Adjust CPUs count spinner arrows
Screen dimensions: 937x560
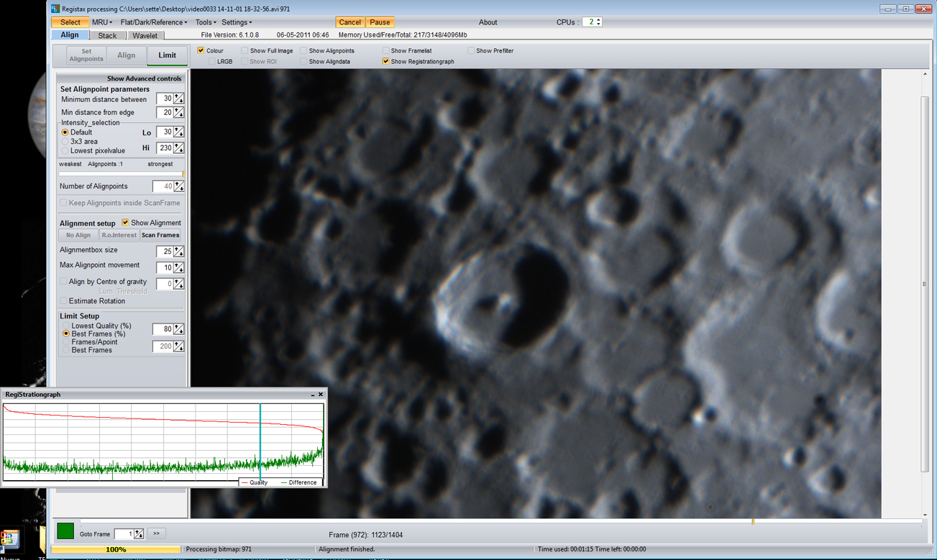click(598, 22)
